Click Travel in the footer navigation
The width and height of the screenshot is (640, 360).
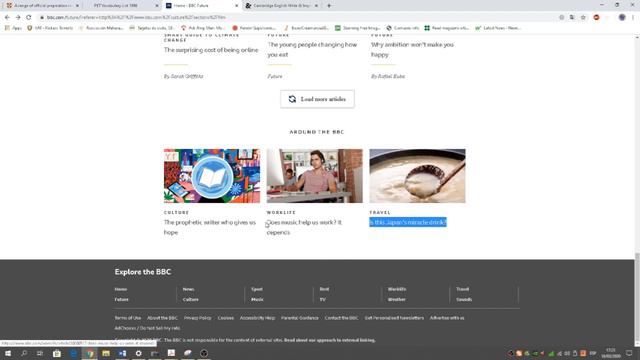click(x=462, y=289)
